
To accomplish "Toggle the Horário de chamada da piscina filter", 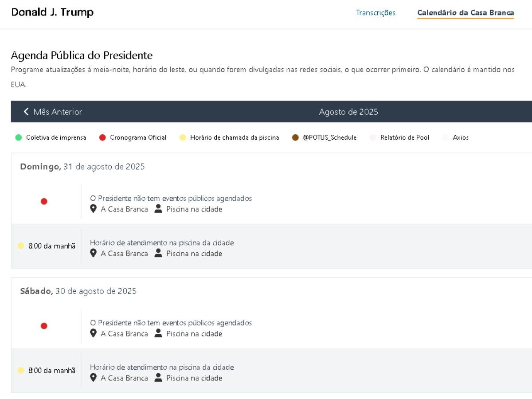I will (229, 137).
